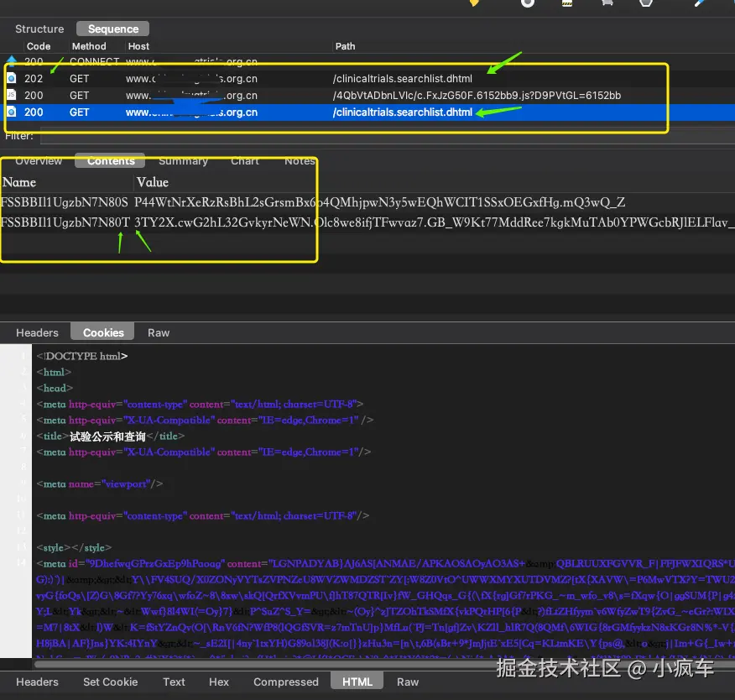Show the Summary tab
The image size is (735, 700).
pyautogui.click(x=183, y=160)
